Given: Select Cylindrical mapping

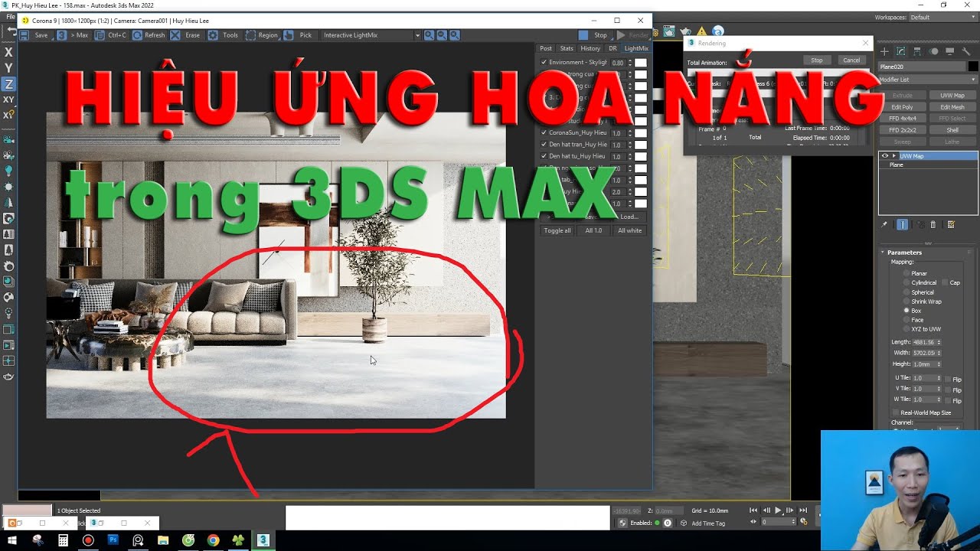Looking at the screenshot, I should coord(906,282).
